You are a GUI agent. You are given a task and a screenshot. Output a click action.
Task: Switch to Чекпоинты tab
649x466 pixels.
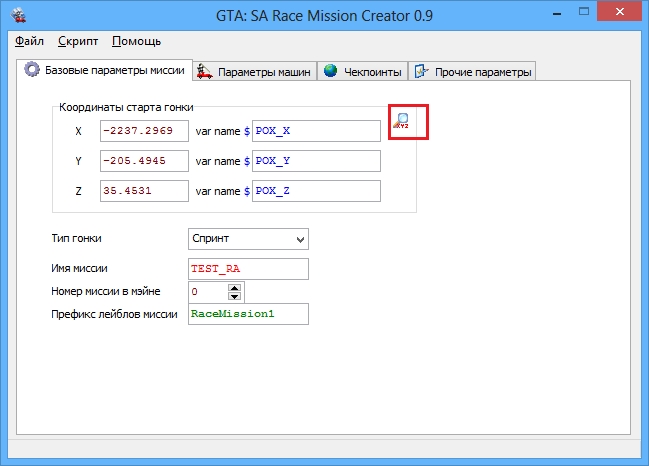(x=362, y=71)
